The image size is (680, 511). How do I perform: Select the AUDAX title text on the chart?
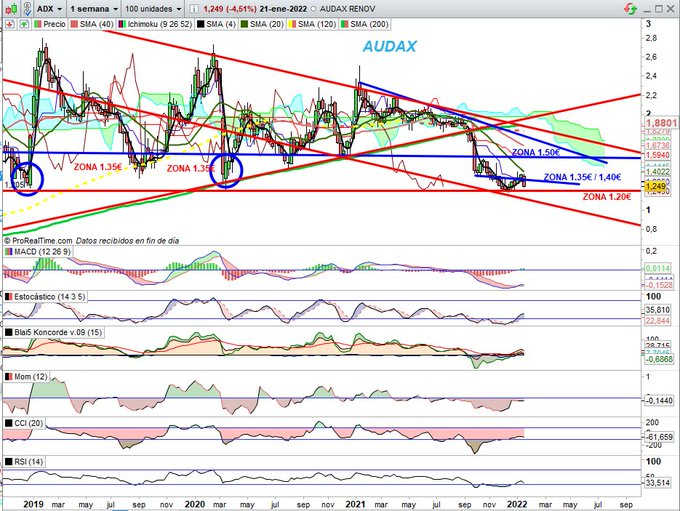[x=389, y=46]
